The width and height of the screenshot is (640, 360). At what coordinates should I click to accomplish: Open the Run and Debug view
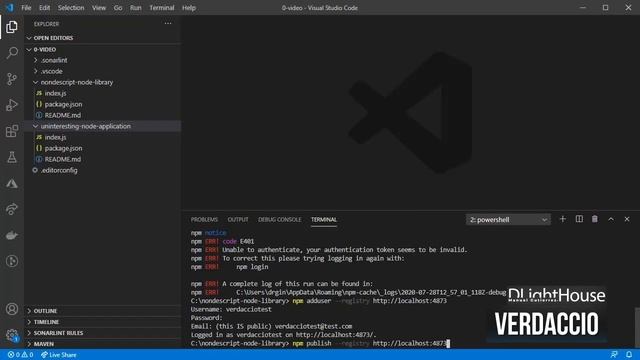[x=12, y=105]
